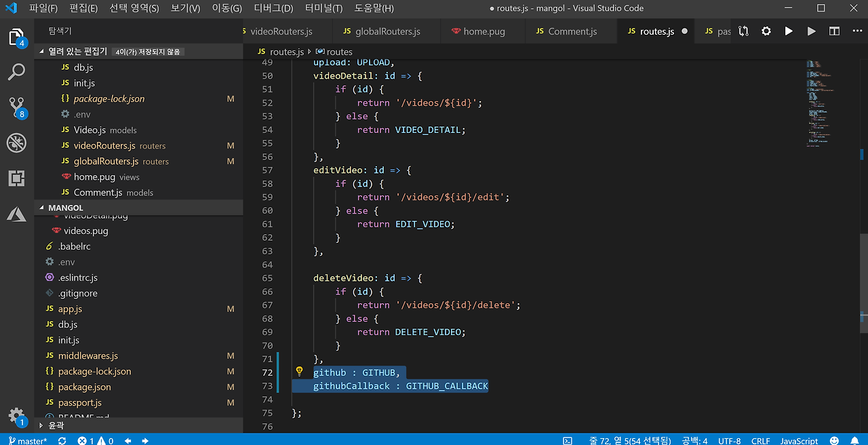Open videoRouters.js routers in open editors list

pos(138,145)
